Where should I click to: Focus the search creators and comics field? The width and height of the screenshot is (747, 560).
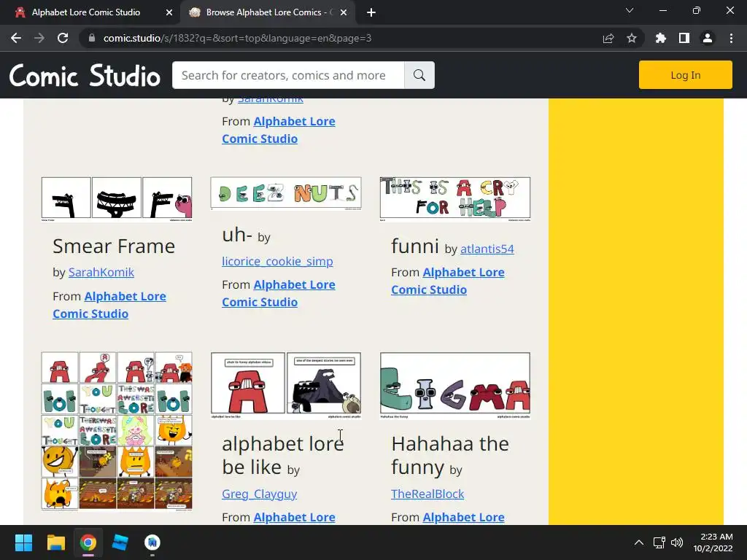point(287,75)
